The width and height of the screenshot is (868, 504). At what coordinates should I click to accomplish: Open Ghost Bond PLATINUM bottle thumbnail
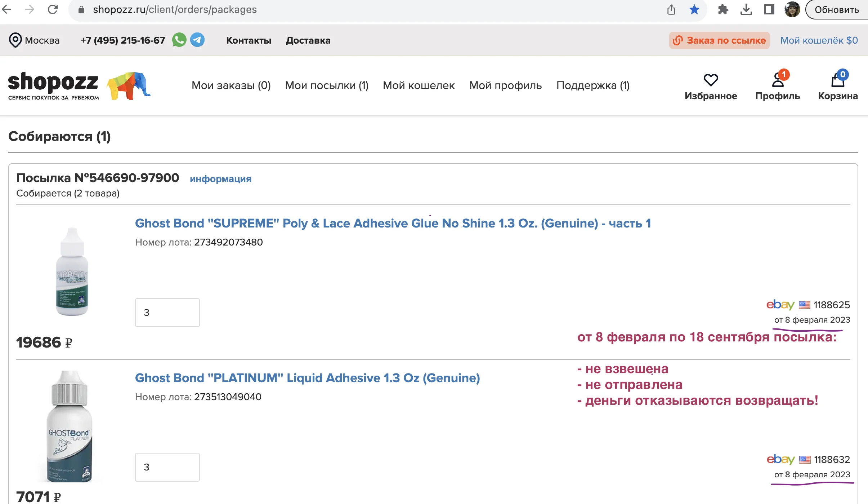coord(70,426)
